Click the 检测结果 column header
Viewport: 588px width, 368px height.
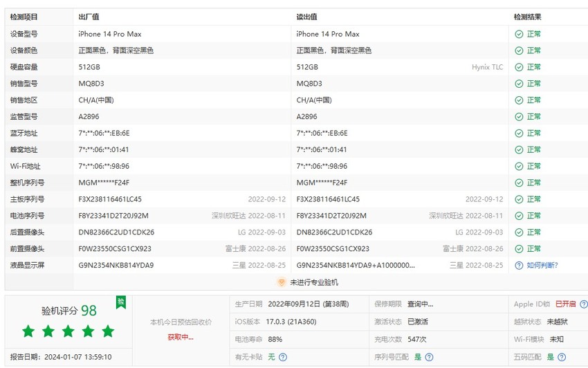click(x=527, y=17)
